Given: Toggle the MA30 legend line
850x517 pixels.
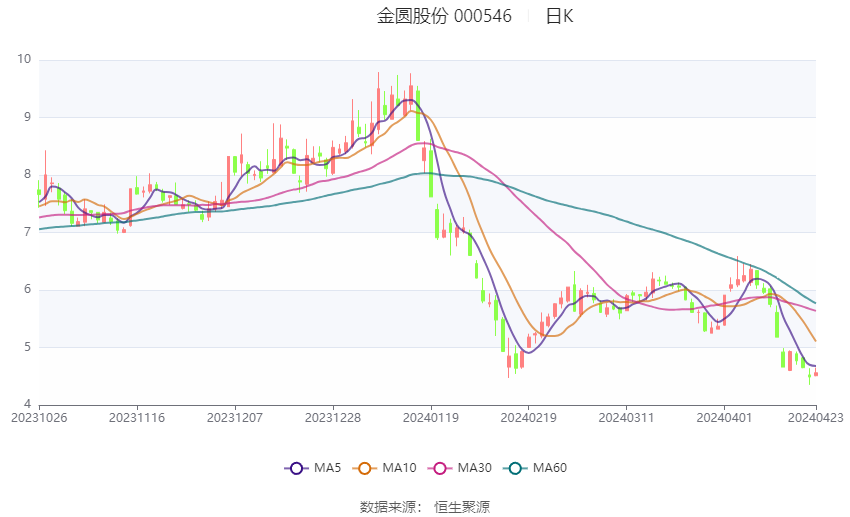Looking at the screenshot, I should coord(460,468).
